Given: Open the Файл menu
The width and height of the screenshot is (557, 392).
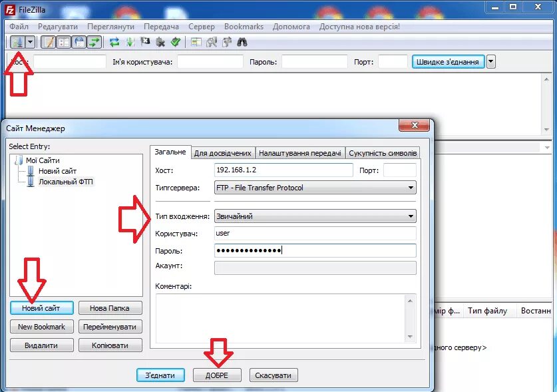Looking at the screenshot, I should pos(19,27).
